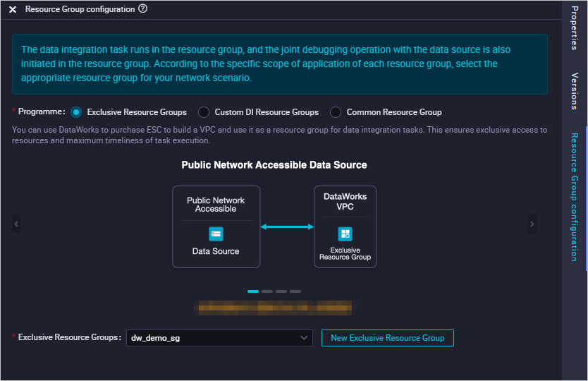Jump to the fourth carousel indicator
The image size is (588, 381).
click(x=295, y=291)
